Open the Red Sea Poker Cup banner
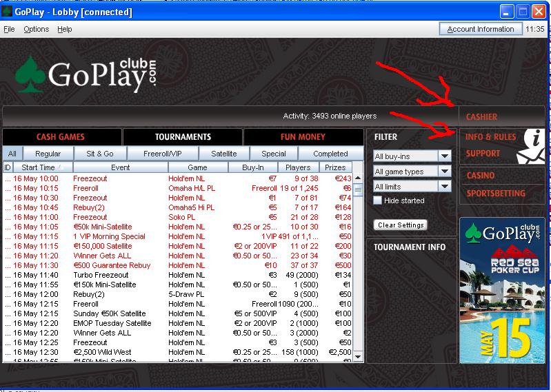Viewport: 551px width, 392px height. coord(502,290)
